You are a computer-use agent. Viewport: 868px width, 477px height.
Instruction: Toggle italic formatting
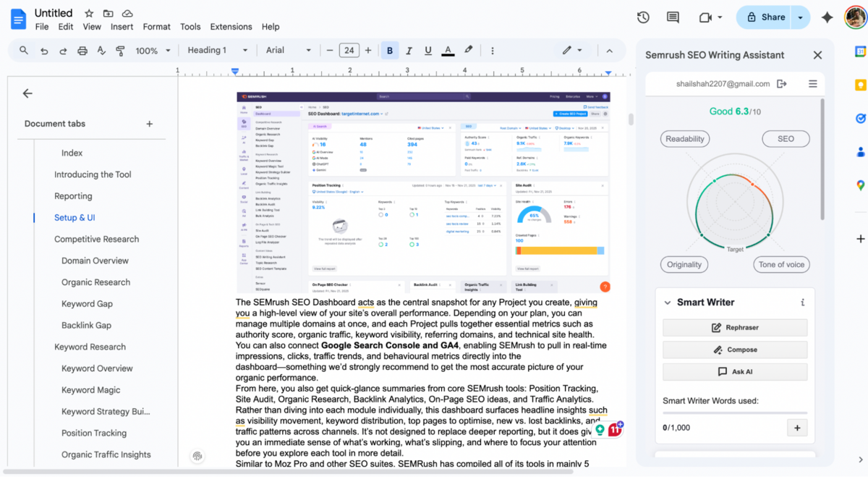tap(409, 51)
